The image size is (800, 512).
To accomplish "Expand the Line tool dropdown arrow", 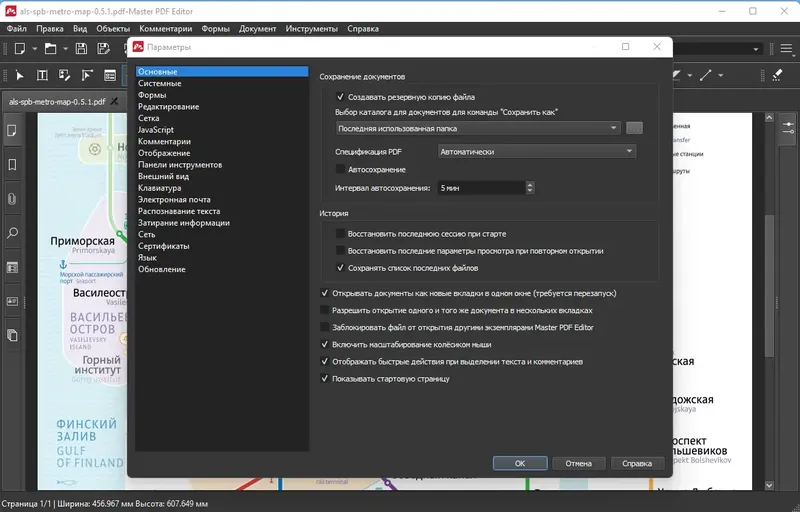I will [720, 75].
